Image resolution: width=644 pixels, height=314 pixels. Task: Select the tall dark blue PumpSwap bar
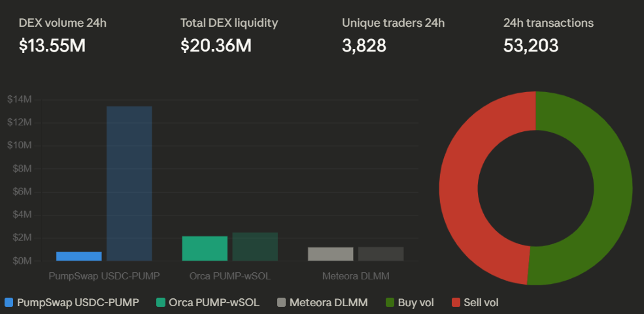point(129,183)
